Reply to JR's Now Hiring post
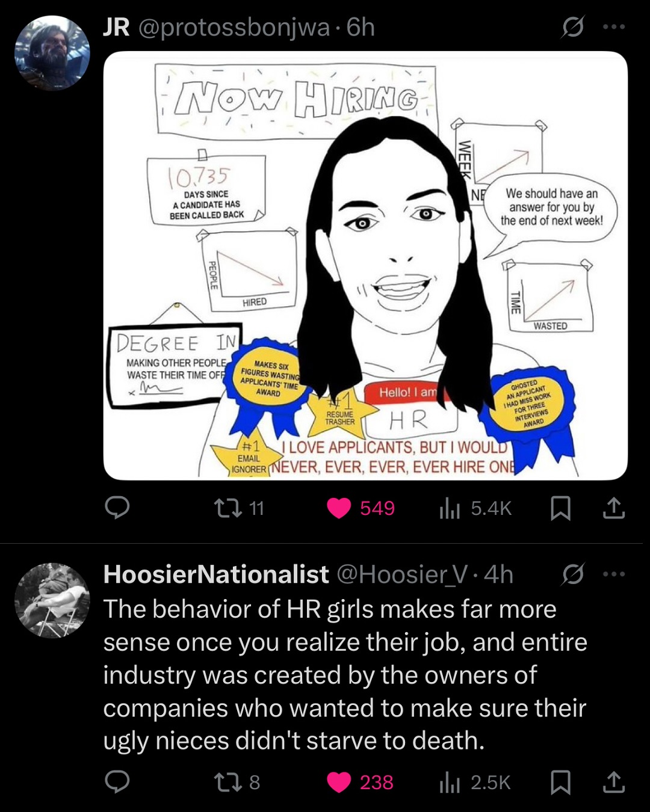The width and height of the screenshot is (650, 812). (x=117, y=508)
